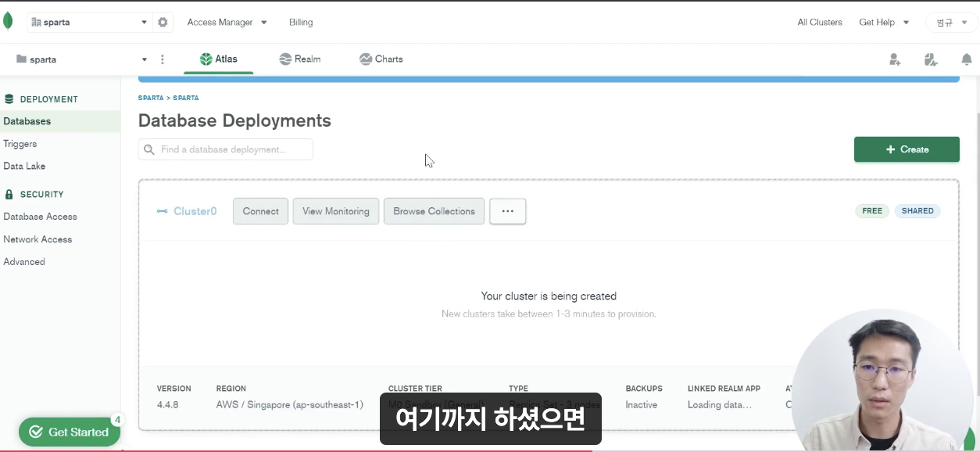The height and width of the screenshot is (452, 980).
Task: Click the MongoDB leaf logo
Action: pos(8,21)
